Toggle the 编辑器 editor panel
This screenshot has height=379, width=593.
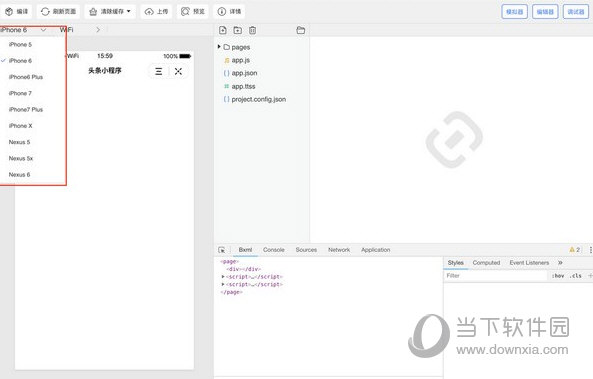[x=545, y=12]
